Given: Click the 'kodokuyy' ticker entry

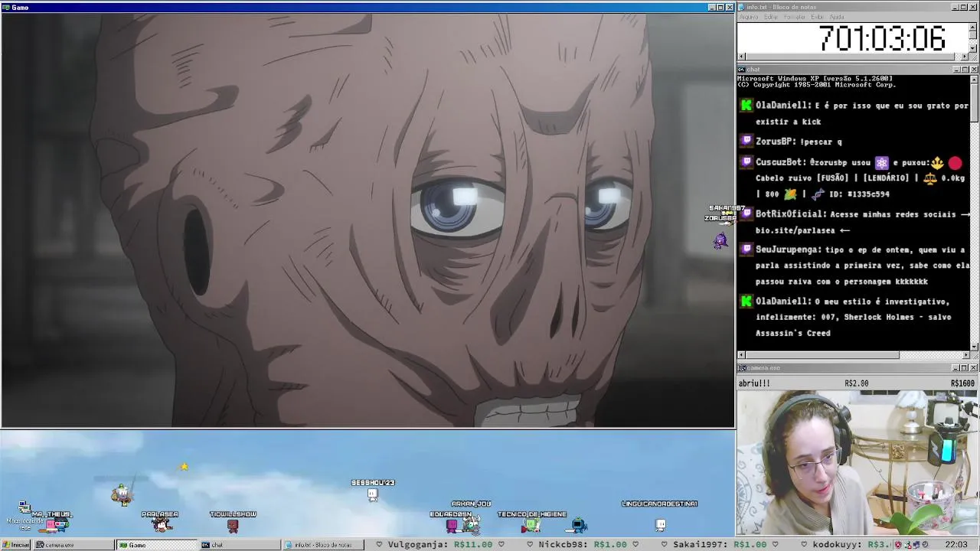Looking at the screenshot, I should pos(851,545).
